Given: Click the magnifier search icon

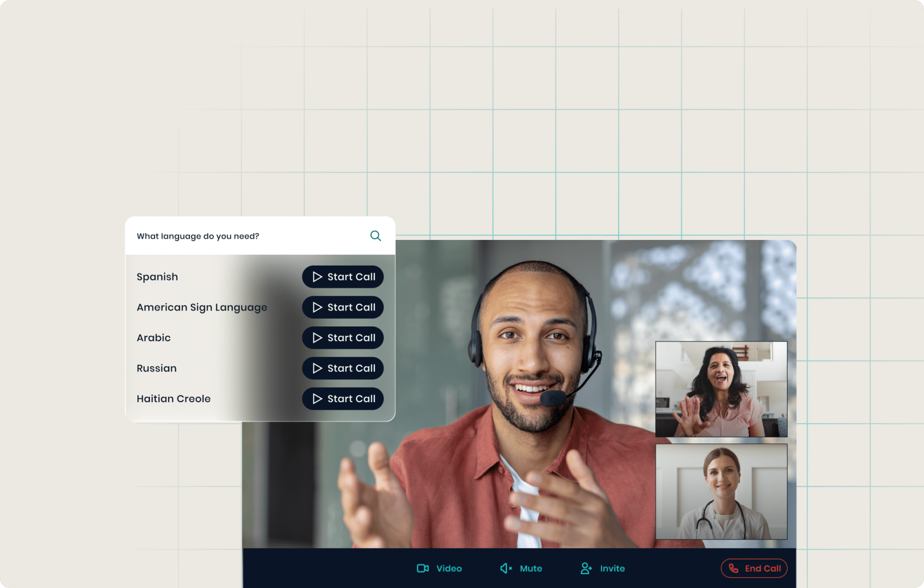Looking at the screenshot, I should pyautogui.click(x=375, y=236).
